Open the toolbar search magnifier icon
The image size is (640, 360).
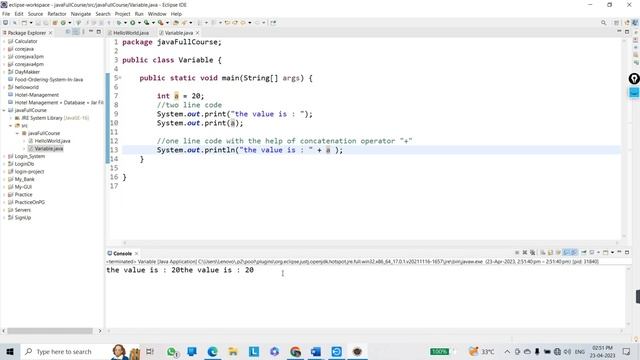[x=603, y=23]
